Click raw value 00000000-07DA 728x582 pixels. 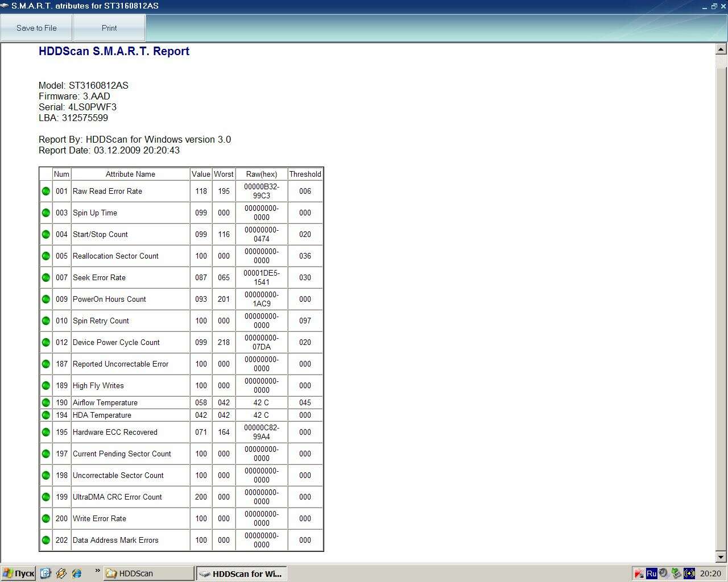(262, 342)
